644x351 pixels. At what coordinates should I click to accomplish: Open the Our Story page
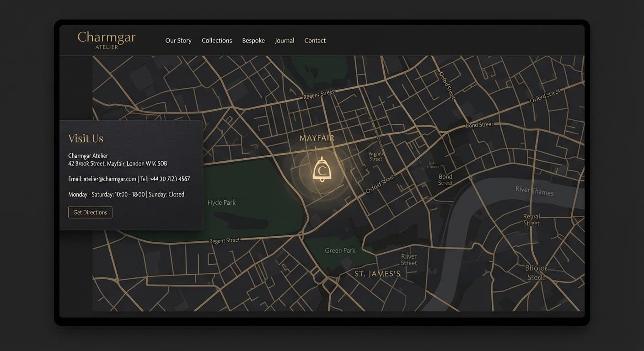178,41
